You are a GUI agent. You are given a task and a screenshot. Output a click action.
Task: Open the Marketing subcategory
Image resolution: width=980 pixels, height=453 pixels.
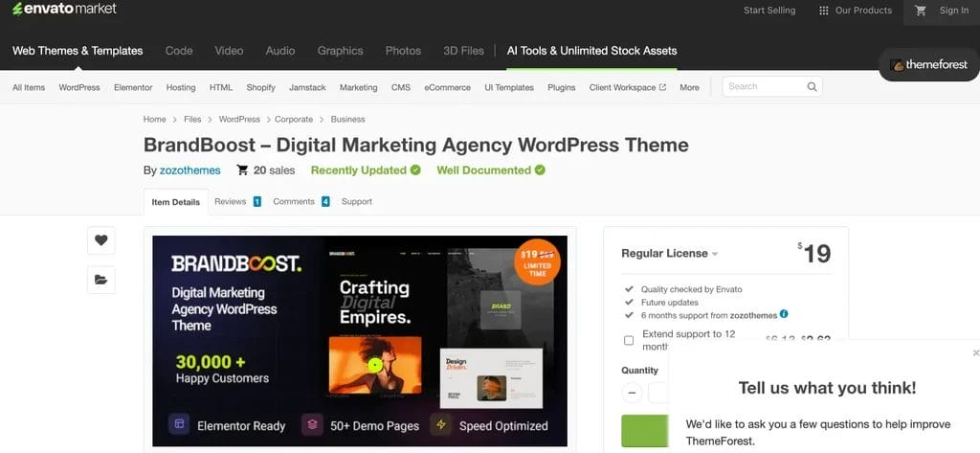pos(359,87)
